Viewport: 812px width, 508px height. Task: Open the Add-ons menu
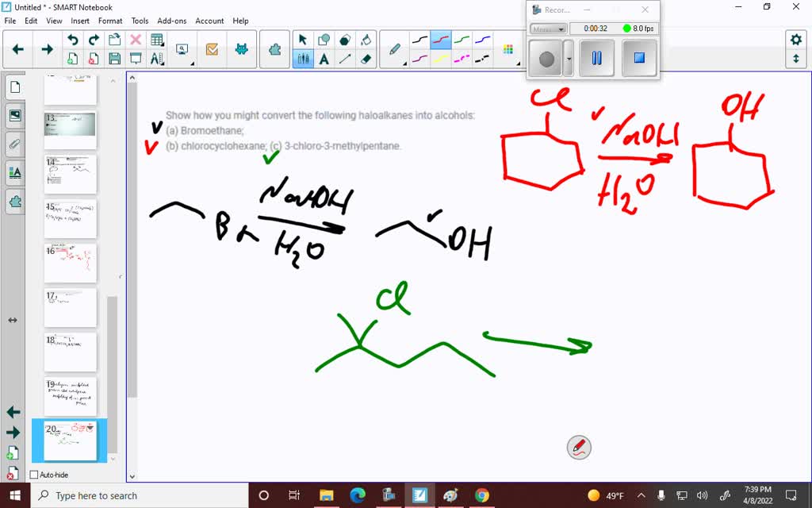pyautogui.click(x=172, y=21)
